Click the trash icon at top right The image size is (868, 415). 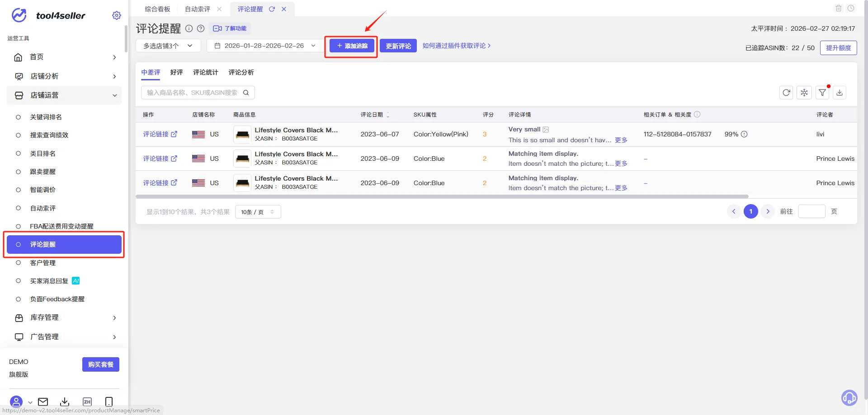[839, 8]
